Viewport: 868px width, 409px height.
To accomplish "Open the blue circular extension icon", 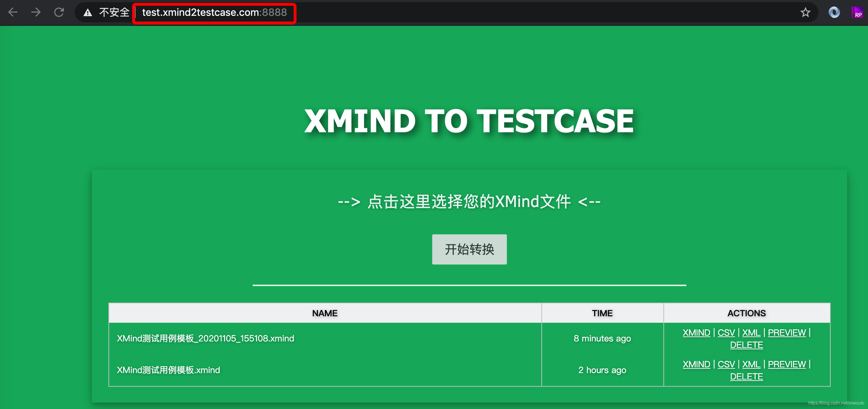I will pyautogui.click(x=834, y=13).
